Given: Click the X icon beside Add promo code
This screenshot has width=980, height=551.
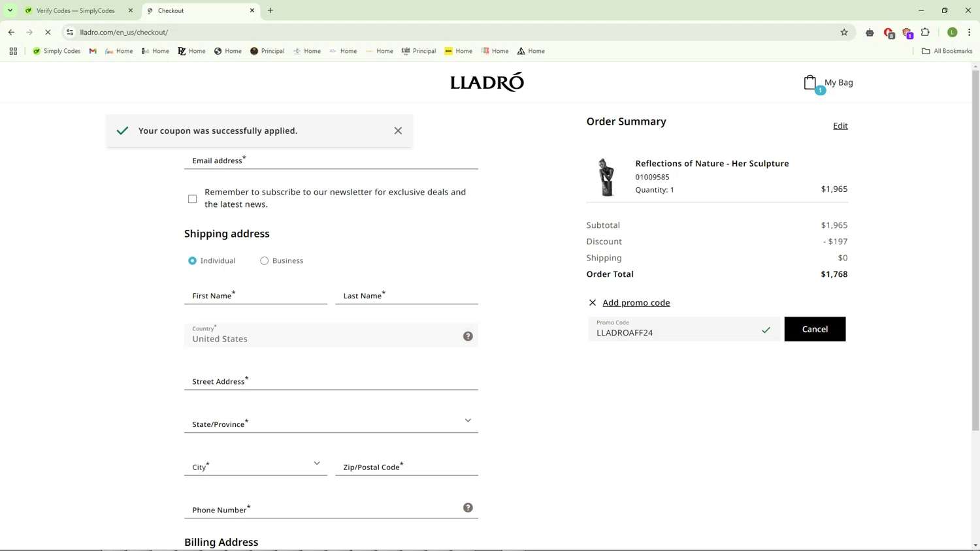Looking at the screenshot, I should 593,302.
